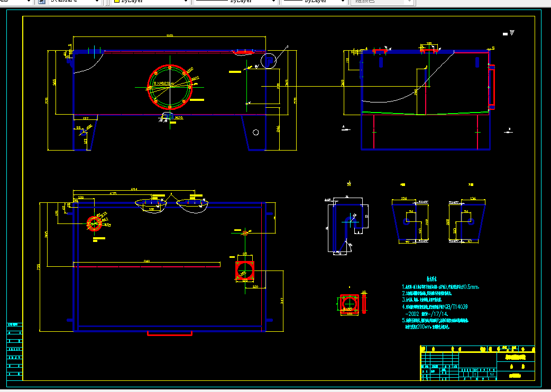Select the 840 dimension in plan view

tap(147, 261)
